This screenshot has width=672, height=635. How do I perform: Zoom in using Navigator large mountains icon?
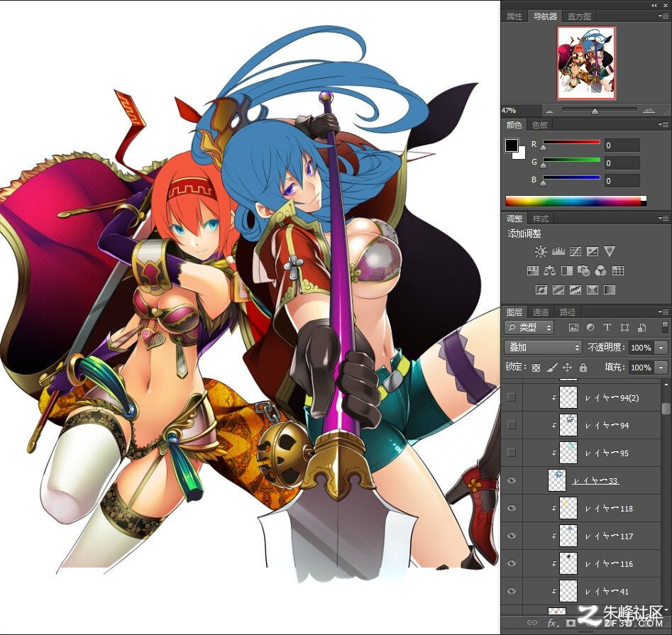coord(649,111)
